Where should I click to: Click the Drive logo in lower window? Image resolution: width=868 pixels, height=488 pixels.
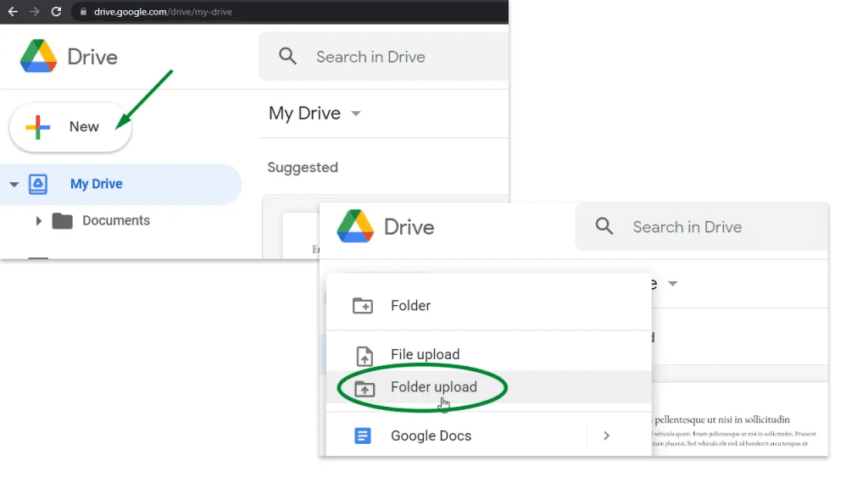click(355, 226)
